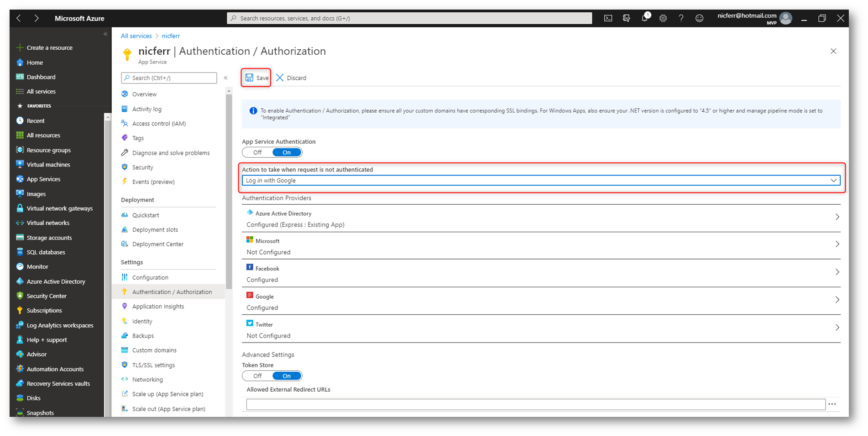Open All services in the left menu

click(41, 91)
